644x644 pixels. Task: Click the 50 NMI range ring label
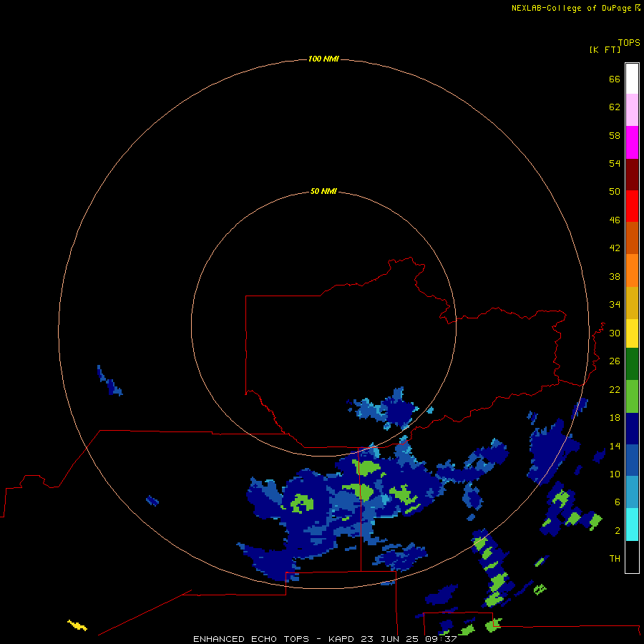click(323, 191)
